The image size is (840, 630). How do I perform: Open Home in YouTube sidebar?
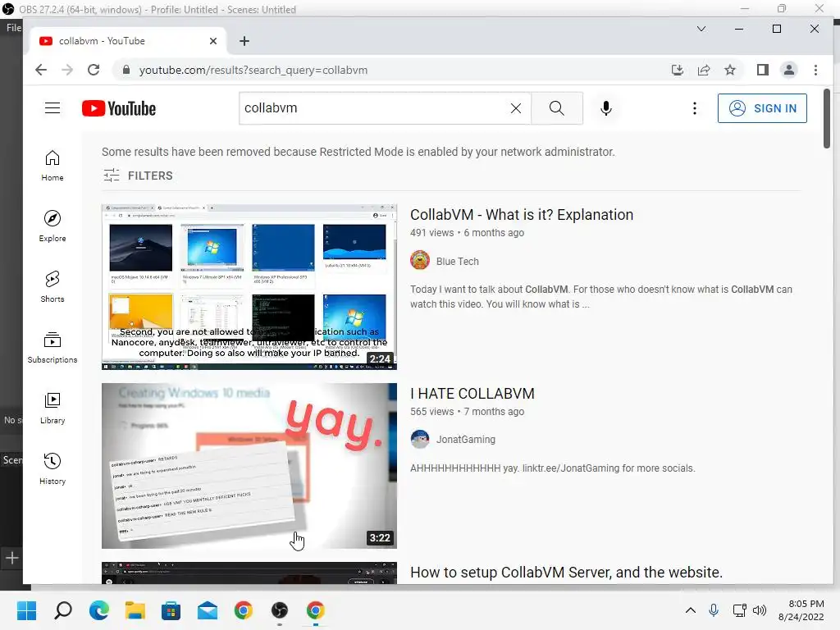pos(52,166)
